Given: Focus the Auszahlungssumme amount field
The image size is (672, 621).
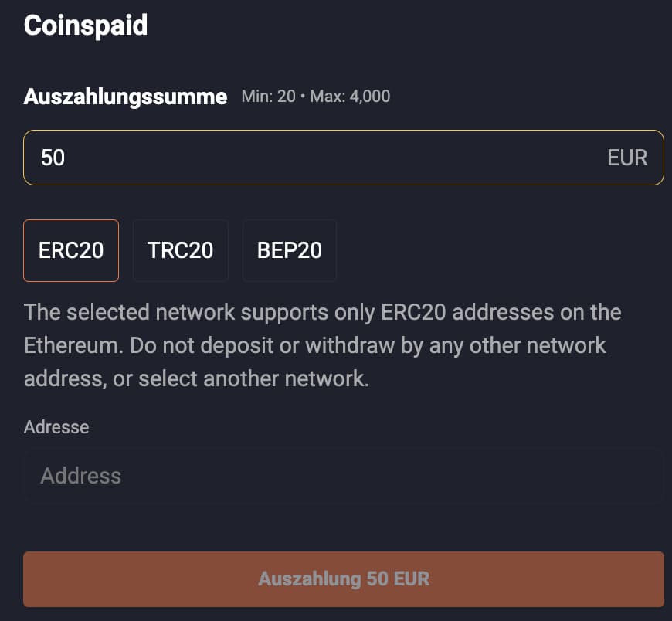Looking at the screenshot, I should pos(309,158).
